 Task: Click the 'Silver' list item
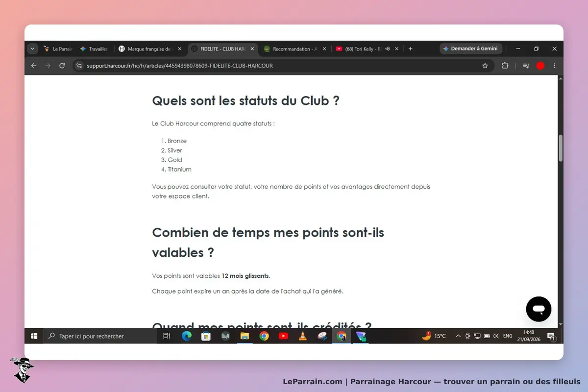(175, 150)
